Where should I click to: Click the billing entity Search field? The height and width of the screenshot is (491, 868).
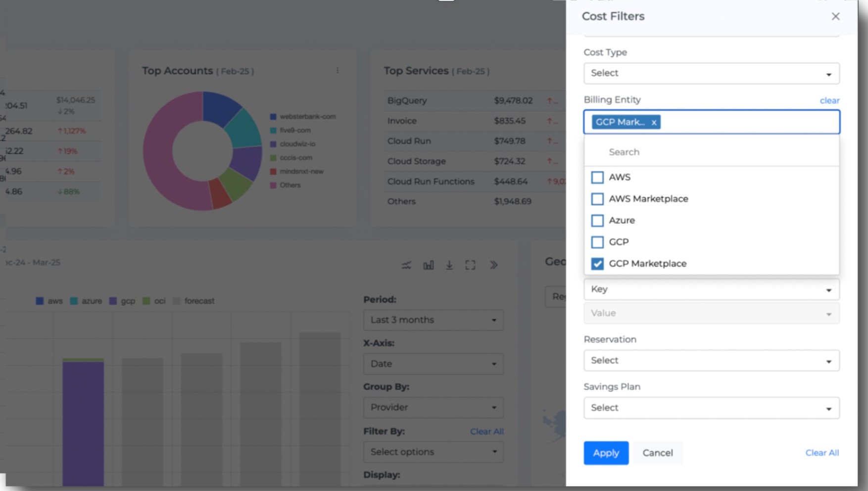pyautogui.click(x=711, y=152)
